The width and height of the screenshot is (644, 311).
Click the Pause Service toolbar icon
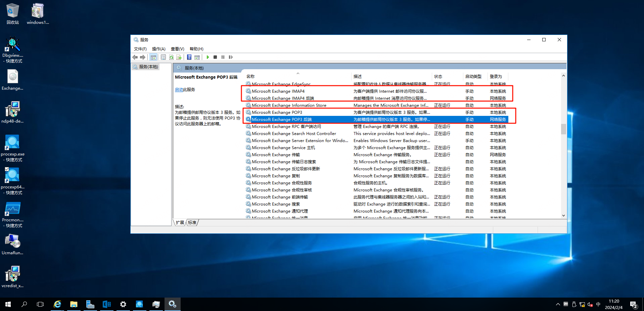coord(223,57)
